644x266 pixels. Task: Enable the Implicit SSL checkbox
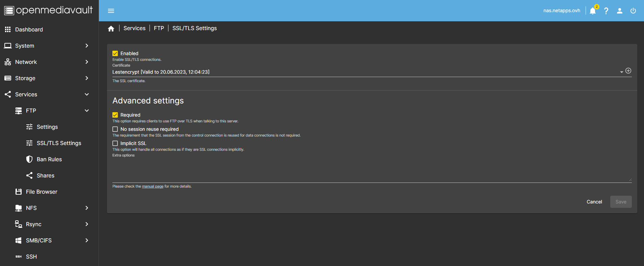pos(115,143)
